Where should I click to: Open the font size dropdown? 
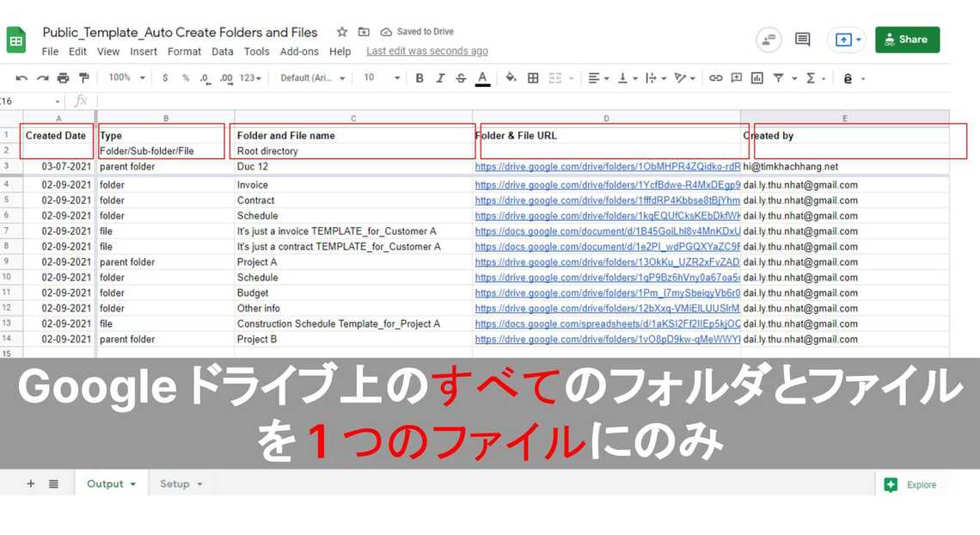pyautogui.click(x=381, y=78)
